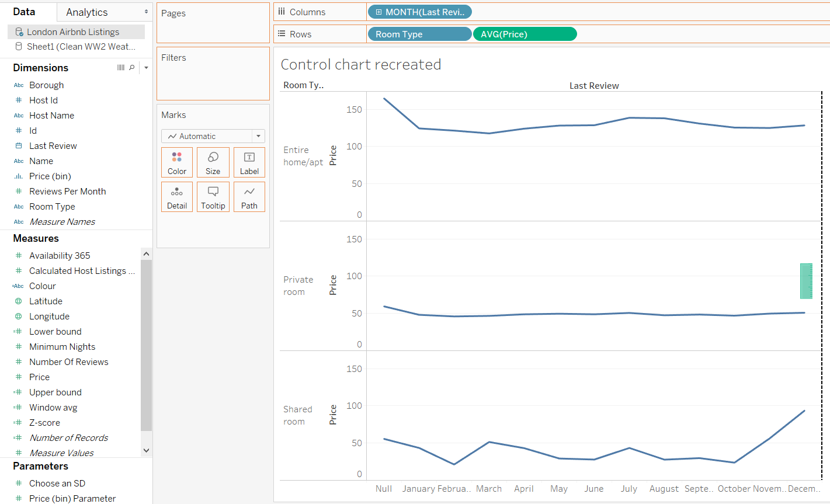Click the green slider near the Private room chart
Screen dimensions: 830x504
point(806,281)
